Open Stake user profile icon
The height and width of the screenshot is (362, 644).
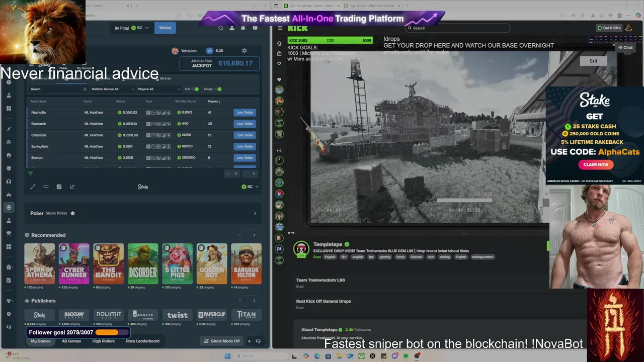(232, 28)
